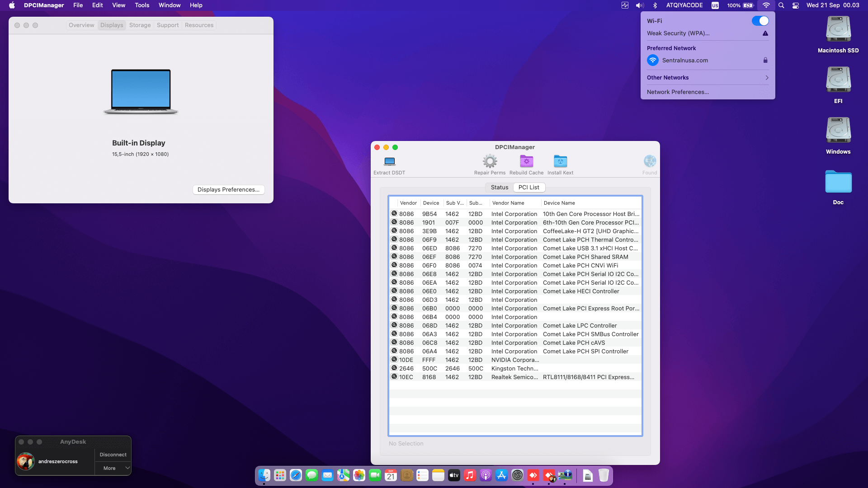
Task: Open the Calendar app in the Dock
Action: (391, 475)
